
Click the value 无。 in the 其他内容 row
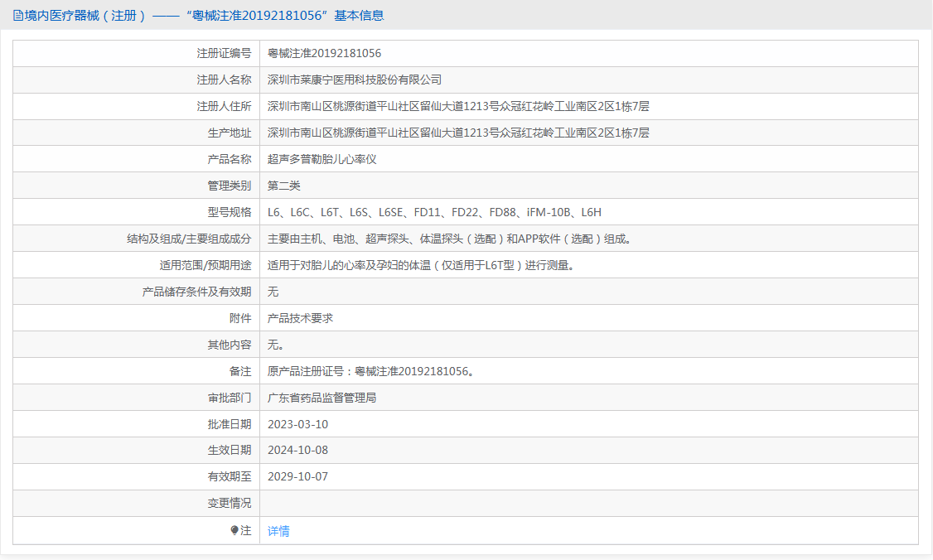pos(275,345)
